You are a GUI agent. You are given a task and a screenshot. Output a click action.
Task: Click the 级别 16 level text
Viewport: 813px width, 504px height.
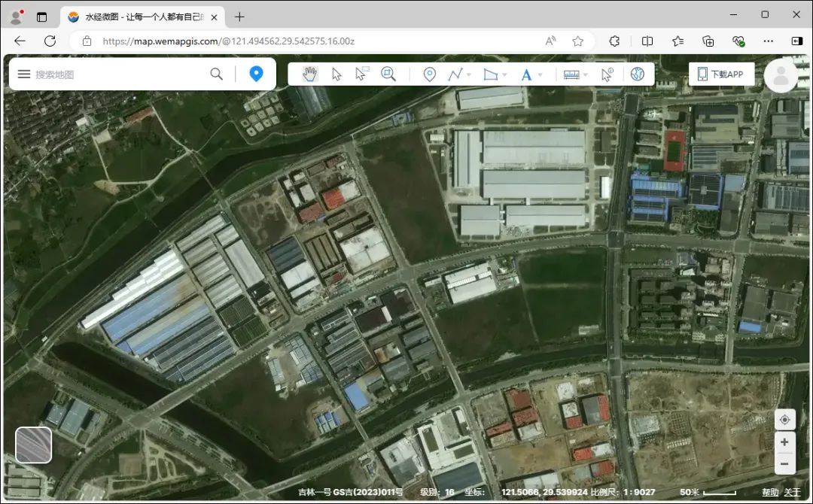click(x=437, y=492)
